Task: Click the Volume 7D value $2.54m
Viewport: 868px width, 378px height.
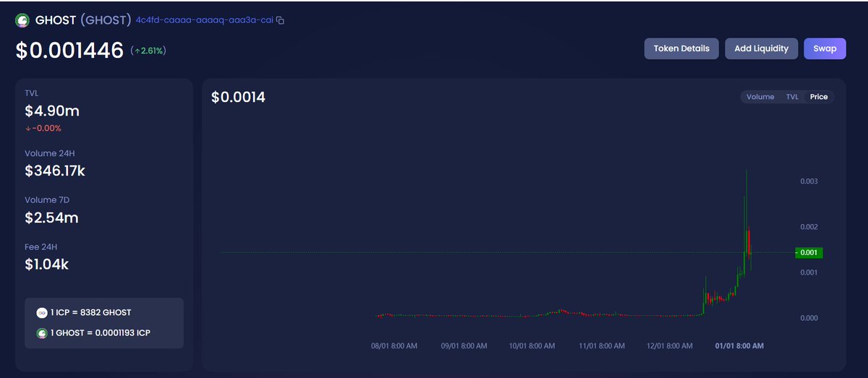Action: coord(51,218)
